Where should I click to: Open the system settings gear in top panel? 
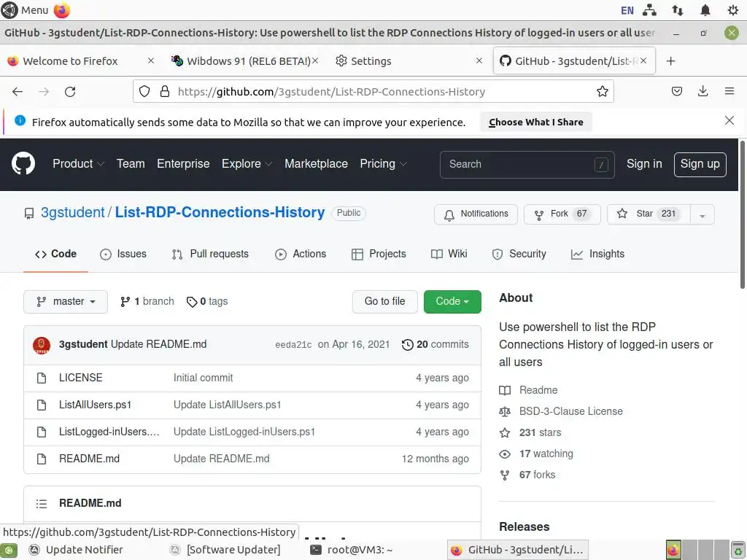tap(732, 10)
